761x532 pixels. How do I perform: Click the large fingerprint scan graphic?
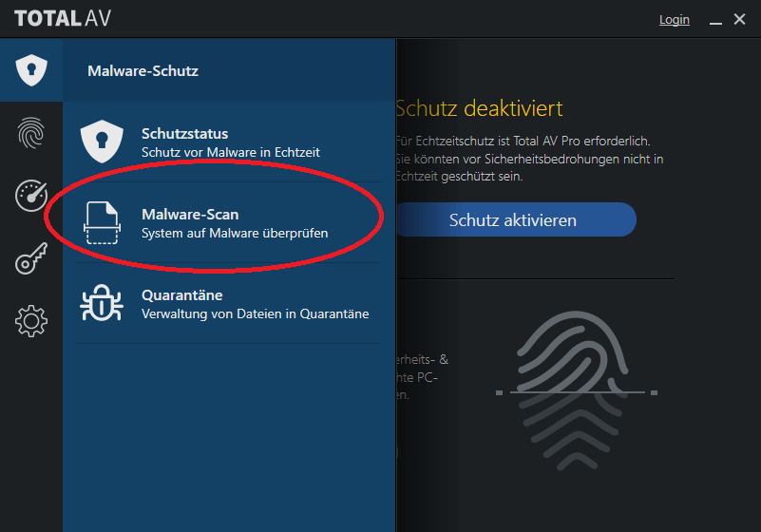[576, 390]
